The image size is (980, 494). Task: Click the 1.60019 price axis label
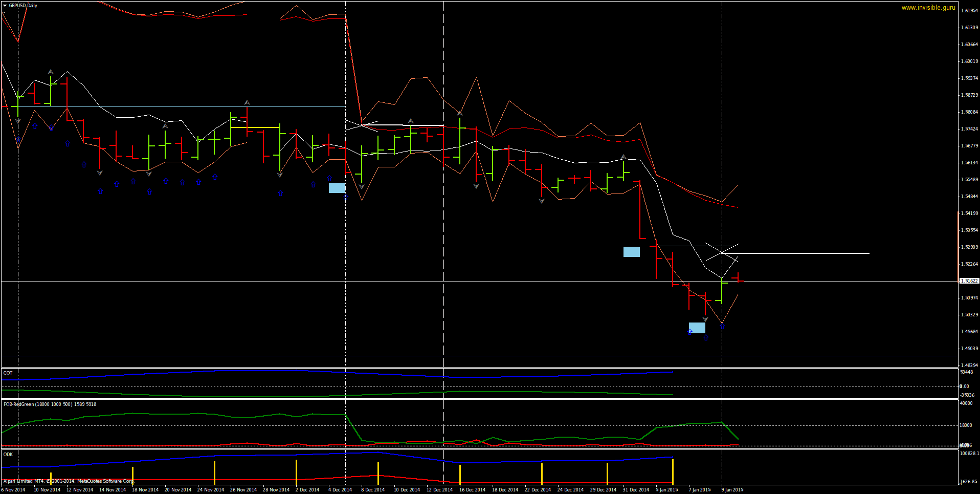pos(970,61)
